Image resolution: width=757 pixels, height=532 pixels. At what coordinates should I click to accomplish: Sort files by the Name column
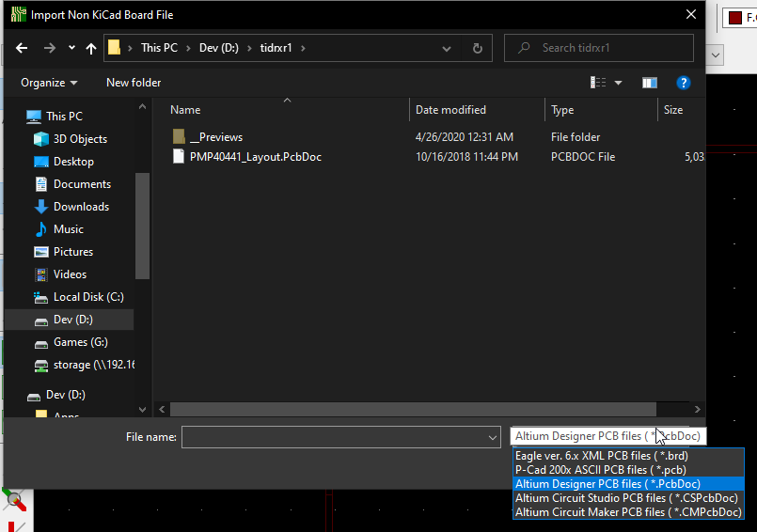point(185,110)
